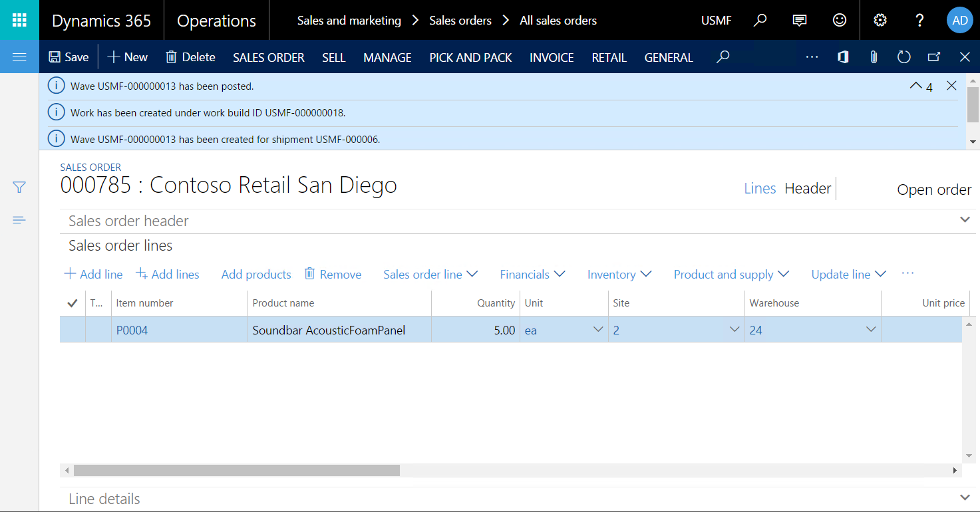Open the settings gear
Image resolution: width=980 pixels, height=512 pixels.
click(880, 20)
